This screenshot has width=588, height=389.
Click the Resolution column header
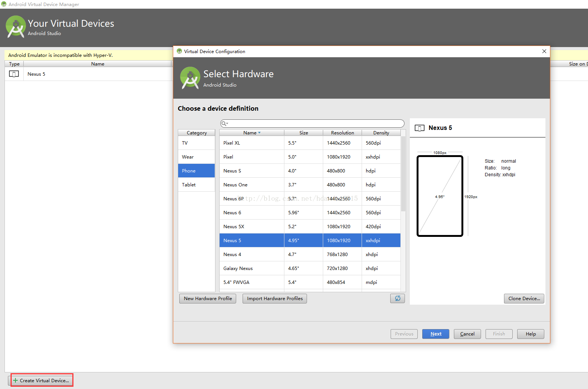point(342,133)
